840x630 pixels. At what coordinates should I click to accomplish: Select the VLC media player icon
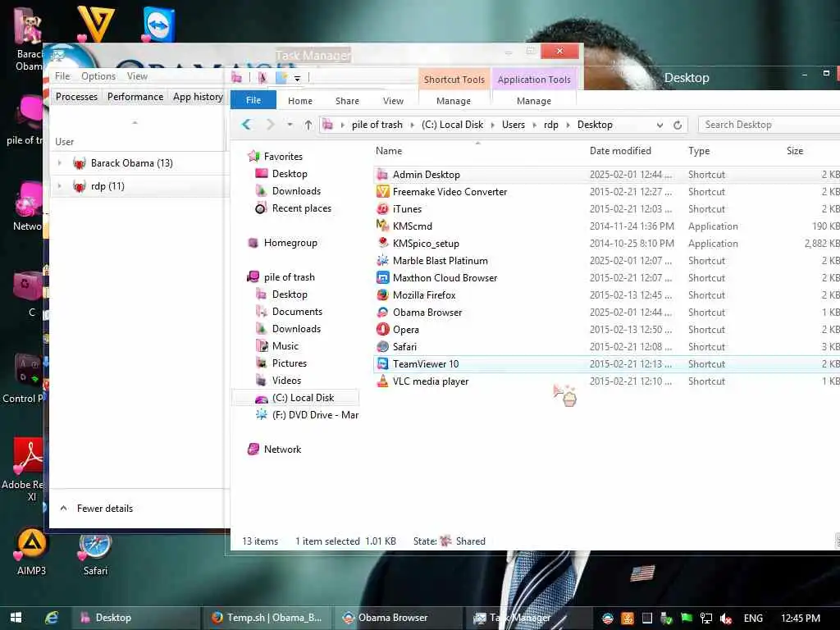coord(382,381)
